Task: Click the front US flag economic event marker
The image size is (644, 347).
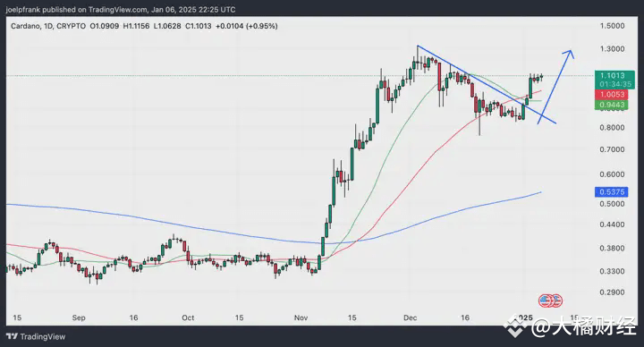Action: click(x=546, y=301)
